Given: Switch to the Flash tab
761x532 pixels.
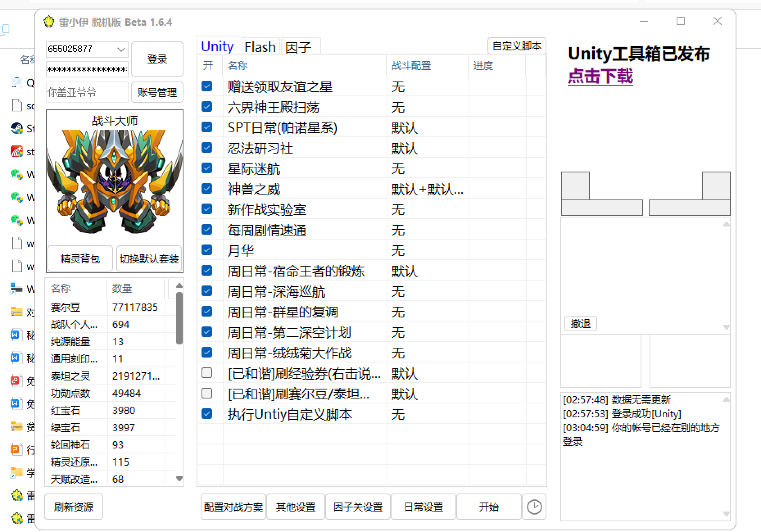Looking at the screenshot, I should click(x=260, y=47).
